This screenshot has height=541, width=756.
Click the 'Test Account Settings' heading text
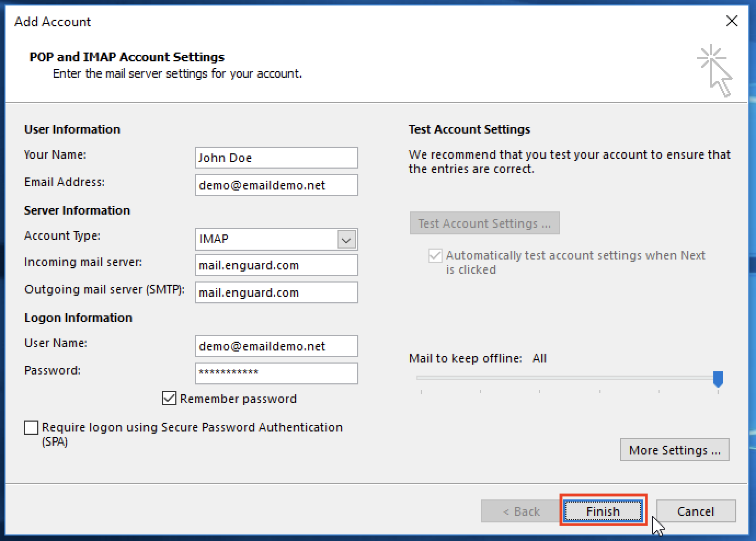pos(469,130)
